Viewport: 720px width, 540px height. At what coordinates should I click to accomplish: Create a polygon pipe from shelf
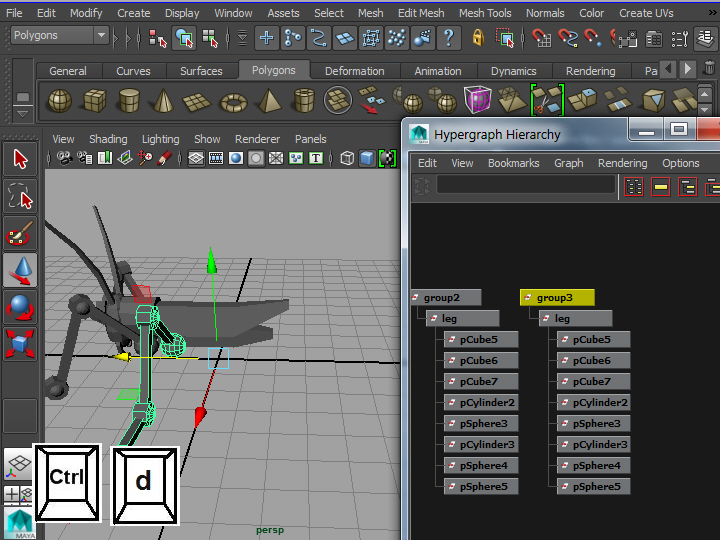pyautogui.click(x=304, y=101)
